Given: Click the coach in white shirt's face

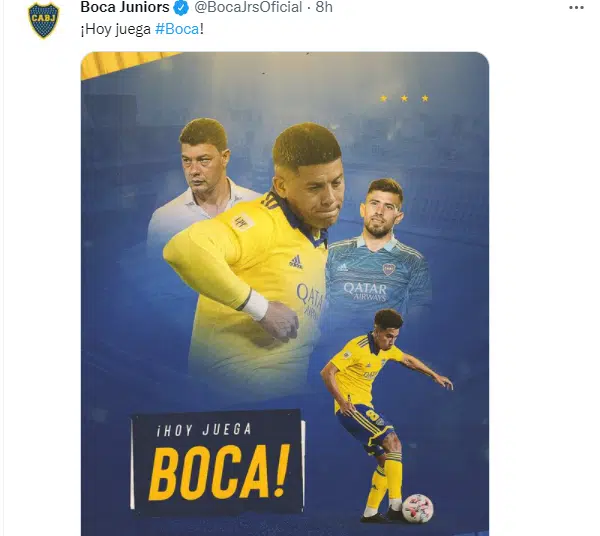Looking at the screenshot, I should point(202,167).
